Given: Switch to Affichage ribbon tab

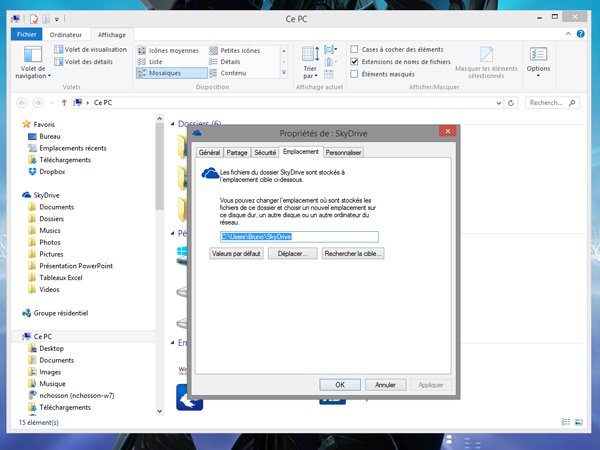Looking at the screenshot, I should coord(112,35).
